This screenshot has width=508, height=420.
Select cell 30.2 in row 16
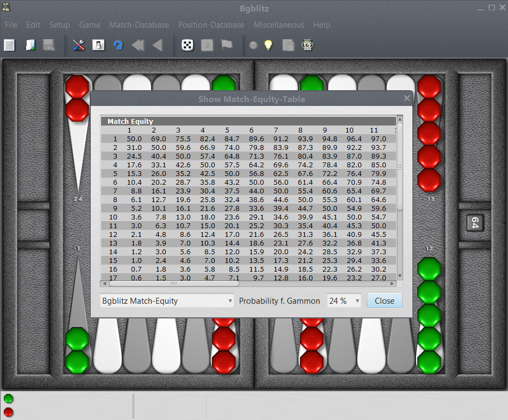coord(378,269)
